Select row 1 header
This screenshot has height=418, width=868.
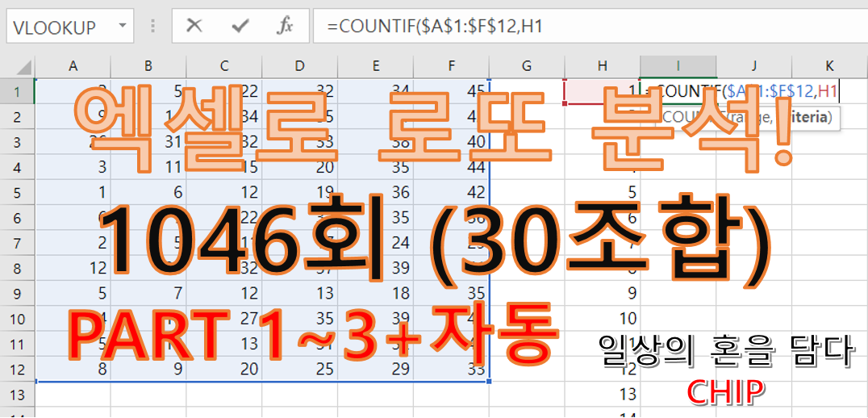click(17, 91)
